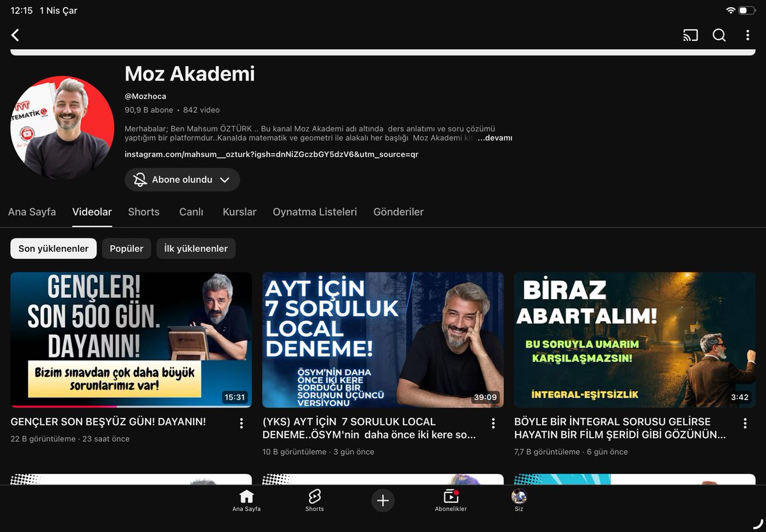Tap the notification bell icon
The image size is (766, 532).
click(140, 180)
